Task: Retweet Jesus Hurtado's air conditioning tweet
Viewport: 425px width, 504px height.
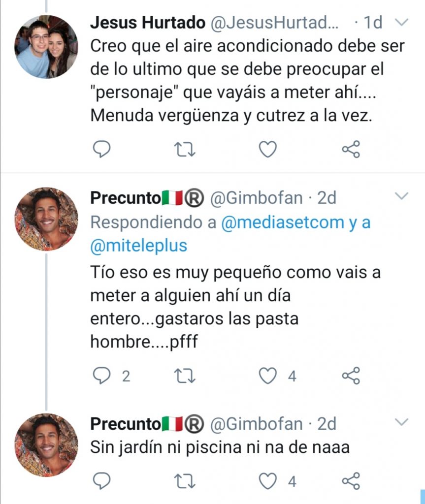Action: (x=185, y=149)
